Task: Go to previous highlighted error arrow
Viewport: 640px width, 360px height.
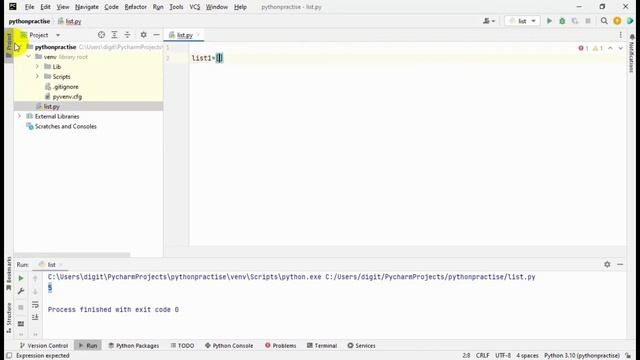Action: (610, 48)
